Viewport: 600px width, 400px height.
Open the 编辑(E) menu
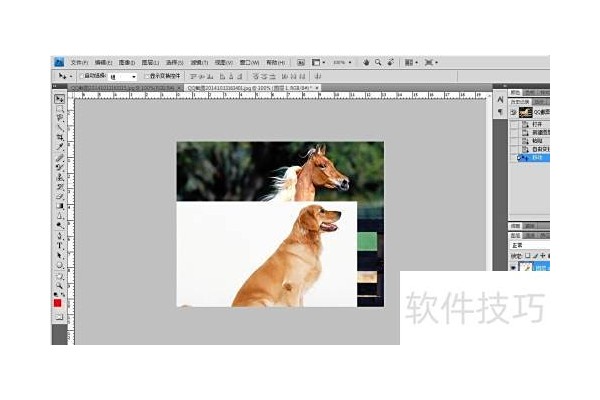pyautogui.click(x=103, y=62)
